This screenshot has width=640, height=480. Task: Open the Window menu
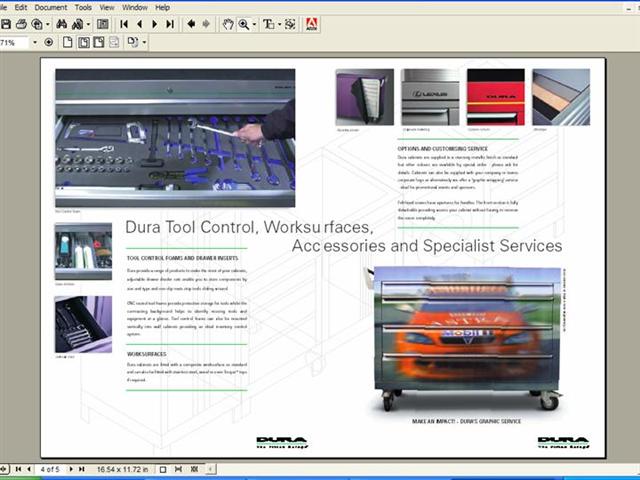pos(135,7)
